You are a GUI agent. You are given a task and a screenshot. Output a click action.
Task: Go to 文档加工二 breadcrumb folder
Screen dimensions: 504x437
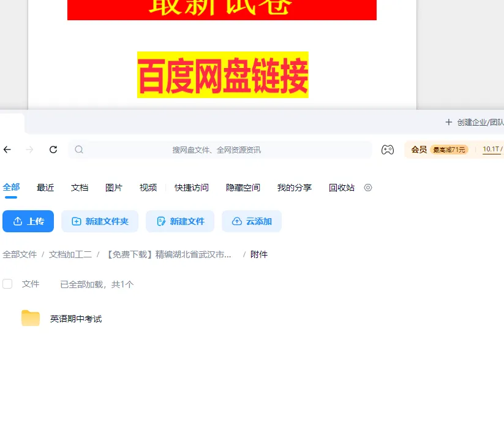[x=70, y=254]
